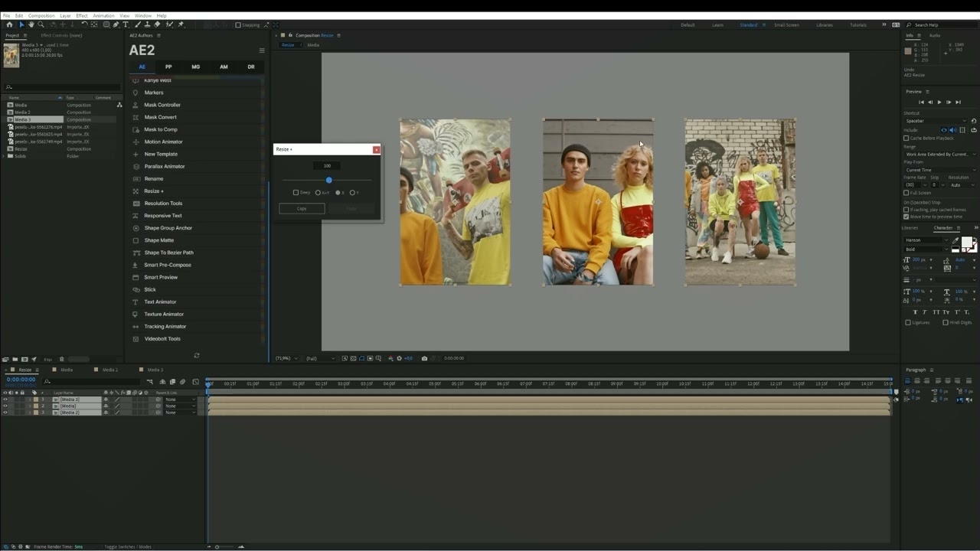
Task: Switch to the MG tab in AE2
Action: point(196,67)
